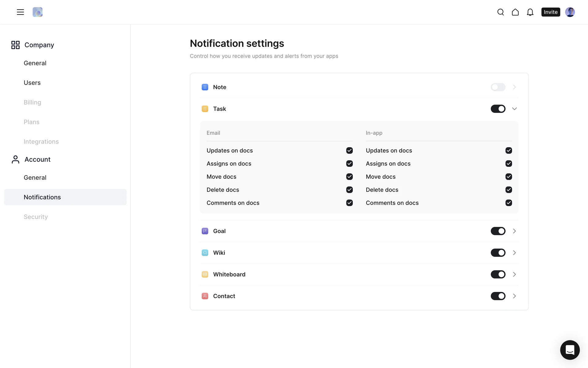Collapse the Task section chevron
This screenshot has height=368, width=588.
click(x=514, y=109)
